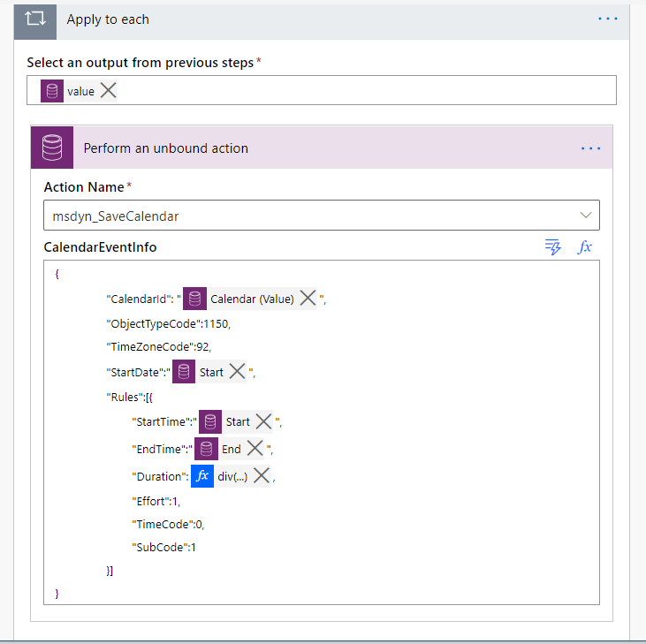Viewport: 646px width, 644px height.
Task: Remove the End token in EndTime
Action: click(x=255, y=449)
